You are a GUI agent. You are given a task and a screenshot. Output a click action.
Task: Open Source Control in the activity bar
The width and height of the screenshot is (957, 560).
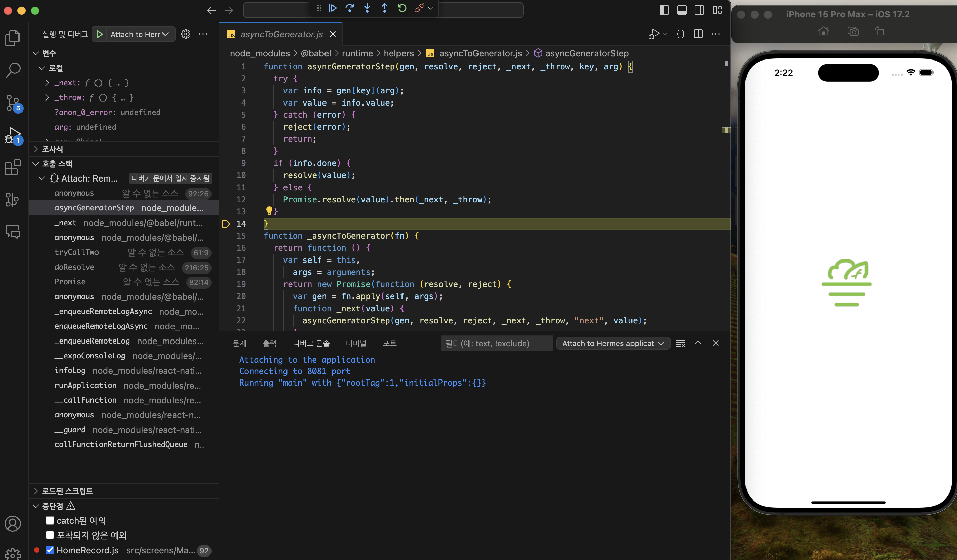[x=13, y=103]
